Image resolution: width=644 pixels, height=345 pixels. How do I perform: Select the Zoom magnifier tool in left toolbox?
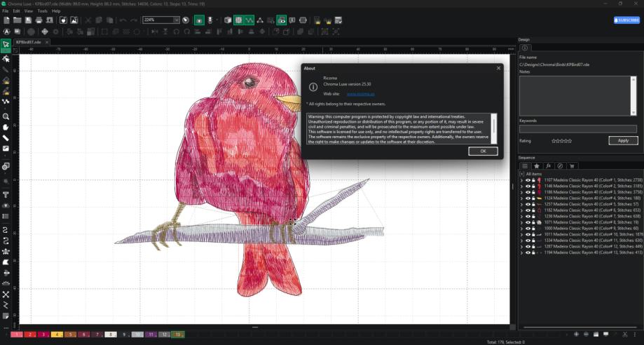pos(6,116)
